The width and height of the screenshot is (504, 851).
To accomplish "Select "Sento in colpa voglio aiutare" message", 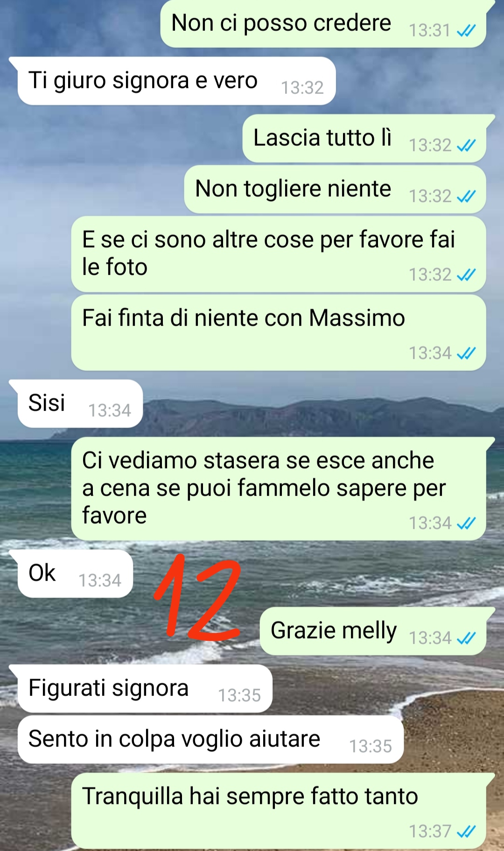I will [210, 739].
